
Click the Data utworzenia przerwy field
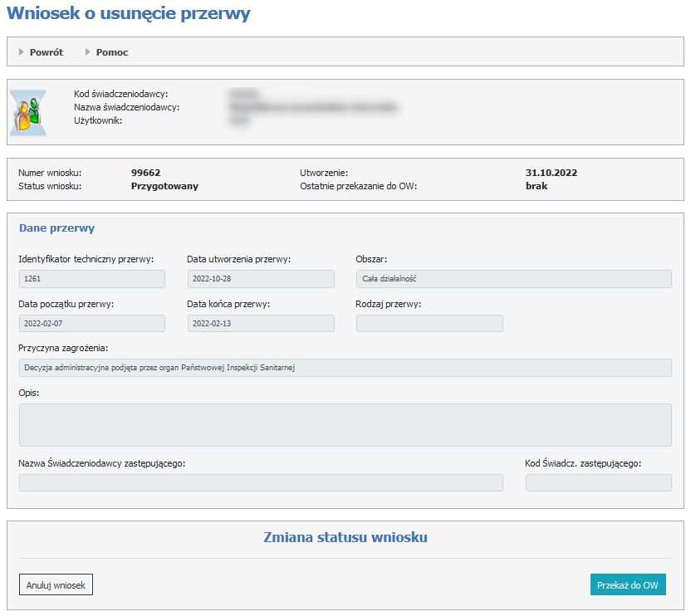[260, 279]
